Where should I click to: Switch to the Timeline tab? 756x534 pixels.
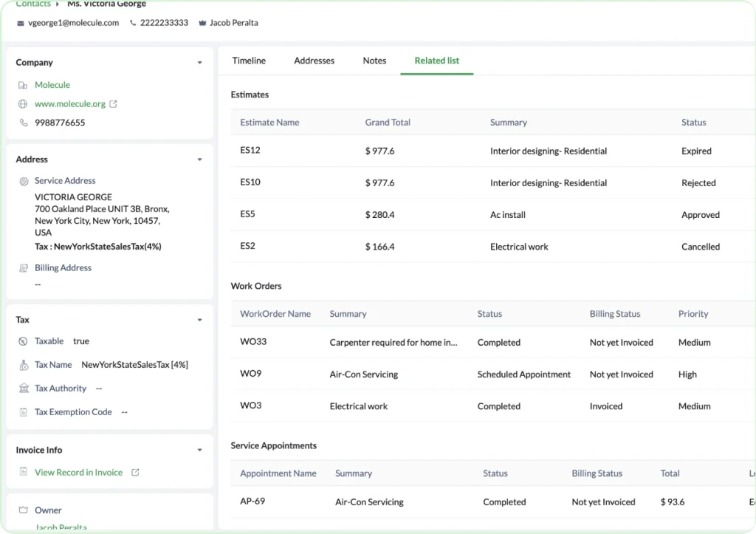pyautogui.click(x=249, y=61)
